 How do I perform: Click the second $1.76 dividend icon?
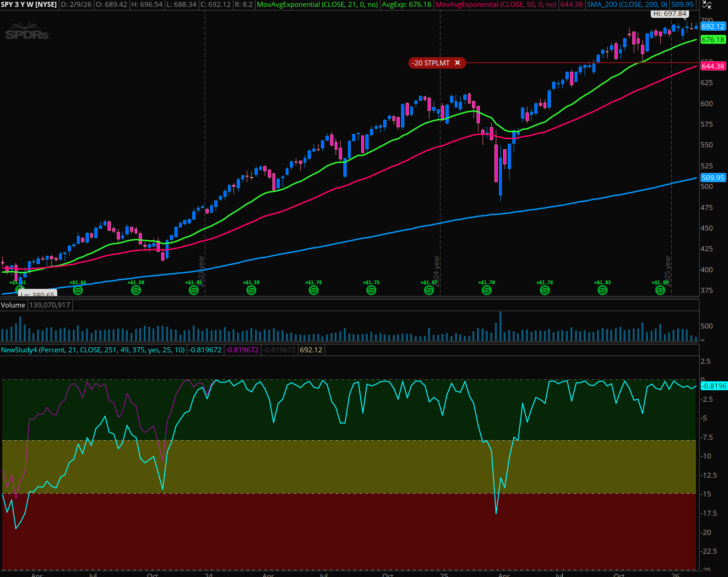545,290
